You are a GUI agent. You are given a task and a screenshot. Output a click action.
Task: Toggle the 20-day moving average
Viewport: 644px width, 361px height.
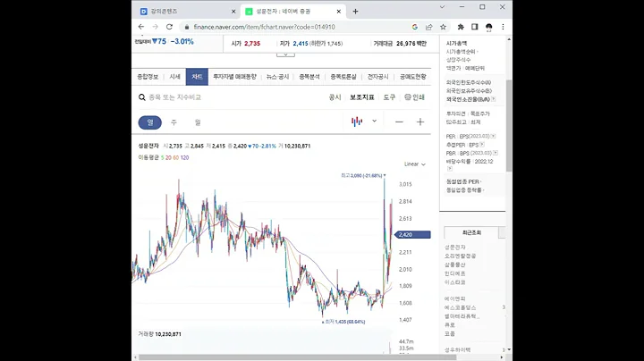click(168, 157)
